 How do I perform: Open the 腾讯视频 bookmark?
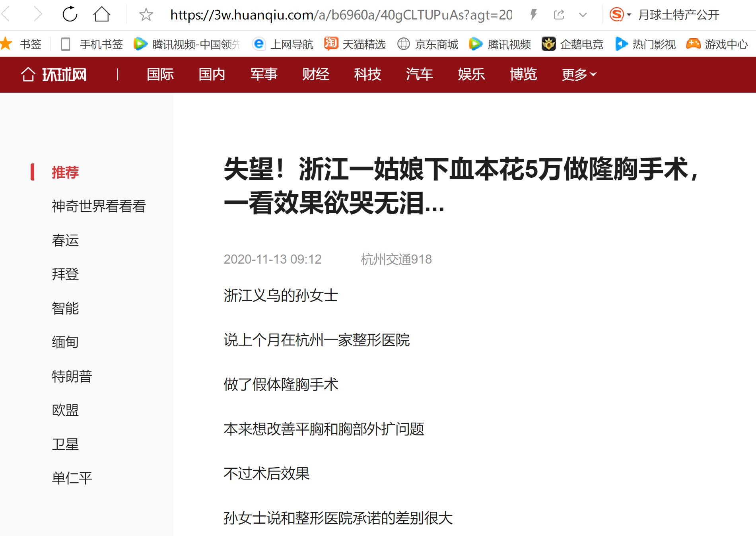pyautogui.click(x=500, y=44)
